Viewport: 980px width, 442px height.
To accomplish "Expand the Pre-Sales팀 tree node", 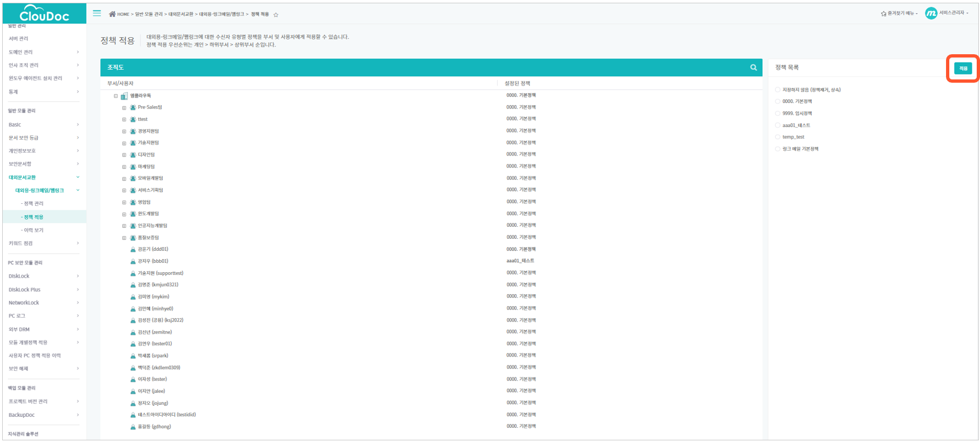I will 124,108.
